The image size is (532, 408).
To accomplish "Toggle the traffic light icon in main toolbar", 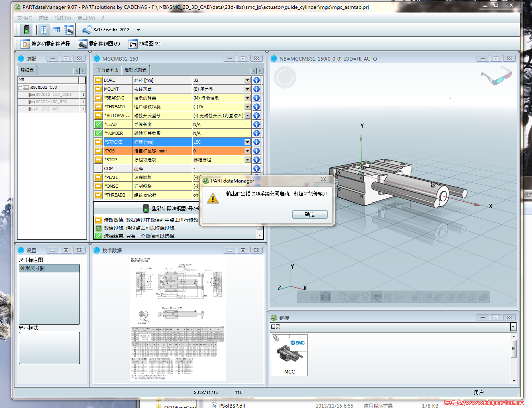I will (x=26, y=30).
